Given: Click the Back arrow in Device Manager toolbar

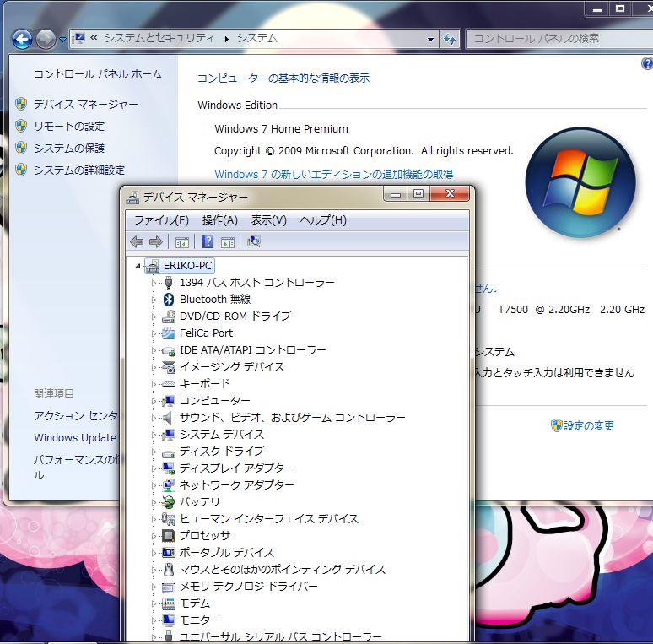Looking at the screenshot, I should click(137, 241).
